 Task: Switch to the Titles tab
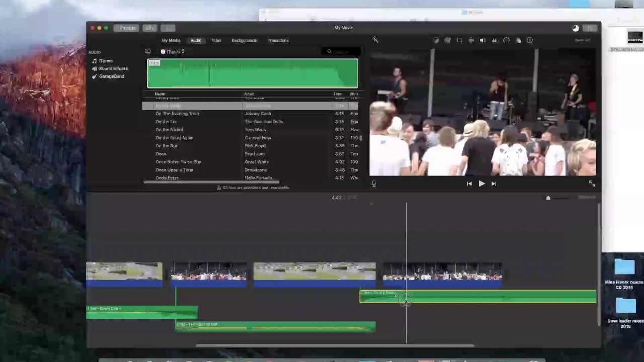[x=216, y=40]
